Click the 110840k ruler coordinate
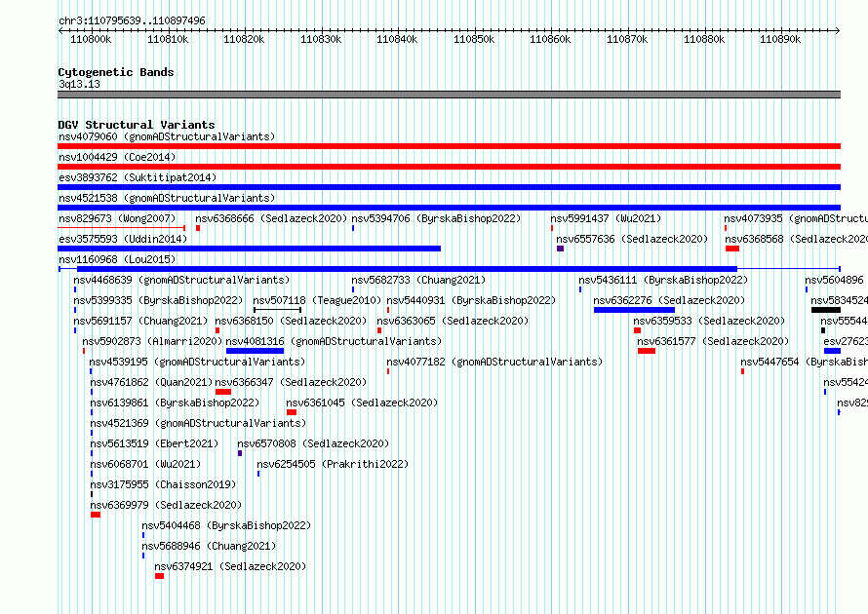This screenshot has height=614, width=868. point(398,39)
